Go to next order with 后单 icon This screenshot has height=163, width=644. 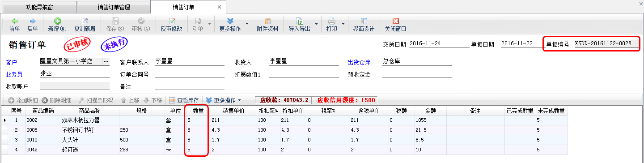coord(32,21)
